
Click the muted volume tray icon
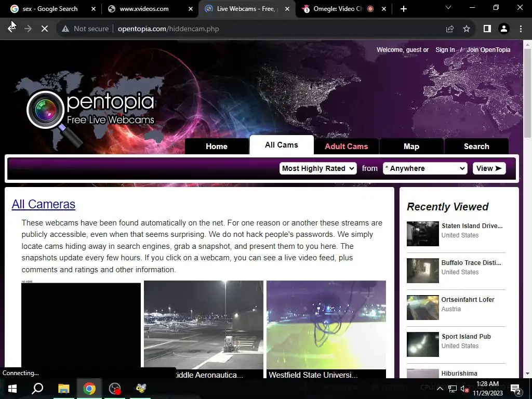pos(464,389)
